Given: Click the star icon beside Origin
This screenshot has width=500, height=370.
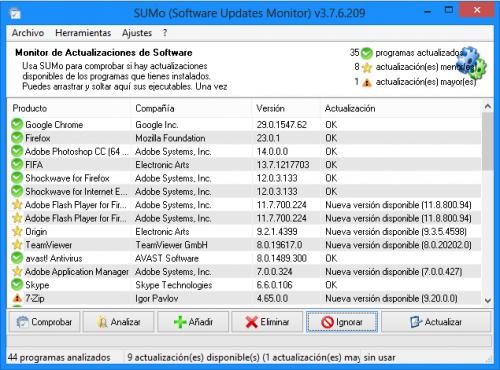Looking at the screenshot, I should 17,231.
